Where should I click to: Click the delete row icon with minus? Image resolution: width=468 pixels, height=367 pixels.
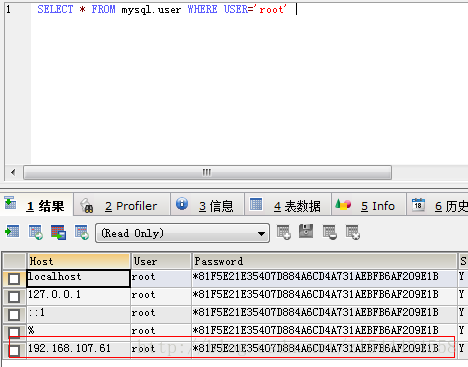click(x=330, y=232)
